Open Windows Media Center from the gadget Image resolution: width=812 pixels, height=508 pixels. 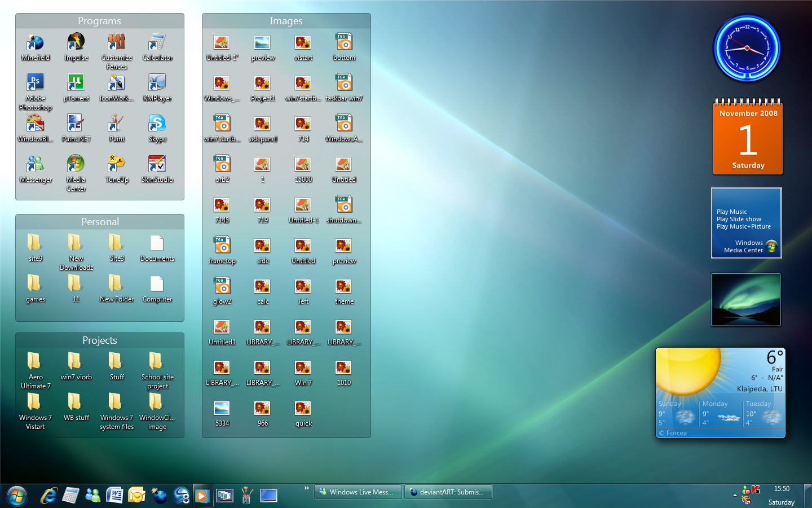point(748,247)
